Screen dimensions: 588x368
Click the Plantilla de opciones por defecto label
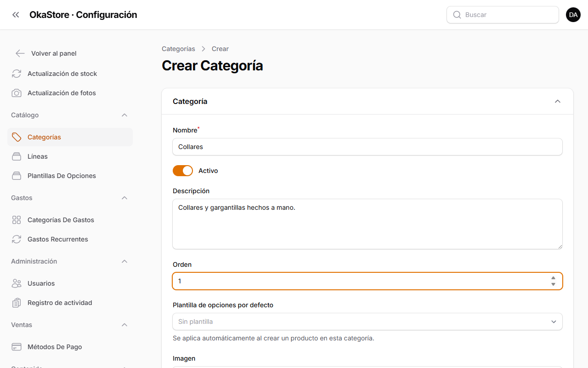(223, 305)
